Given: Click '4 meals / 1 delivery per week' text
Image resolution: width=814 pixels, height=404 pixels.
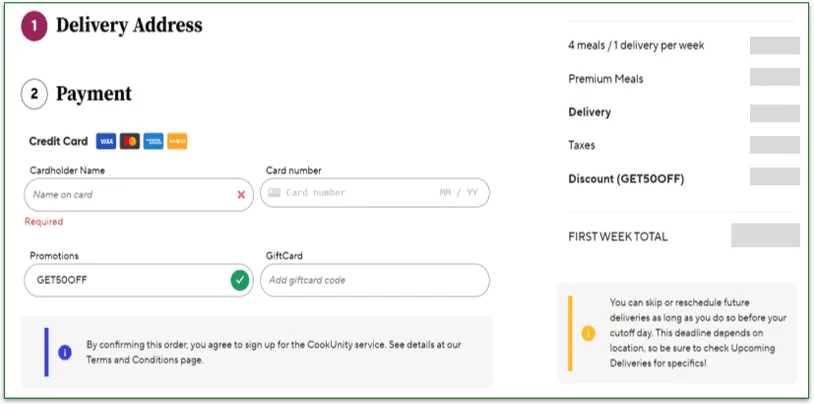Looking at the screenshot, I should [x=636, y=46].
